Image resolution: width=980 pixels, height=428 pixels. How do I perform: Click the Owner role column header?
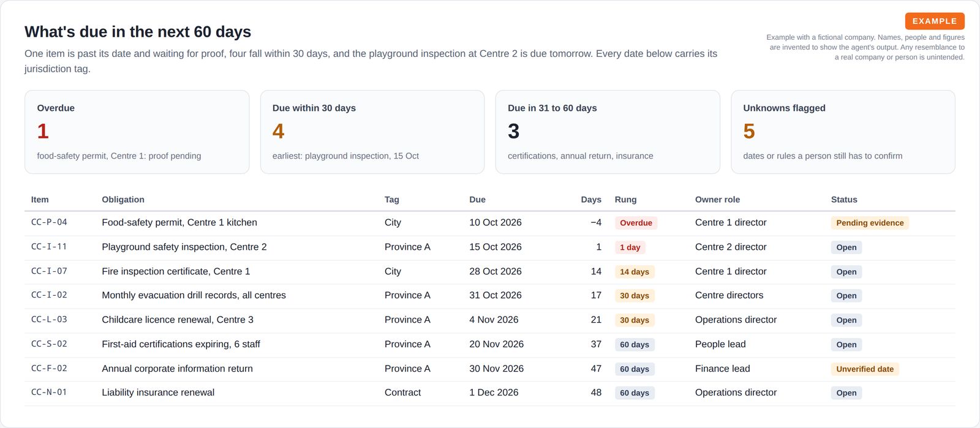pos(717,200)
